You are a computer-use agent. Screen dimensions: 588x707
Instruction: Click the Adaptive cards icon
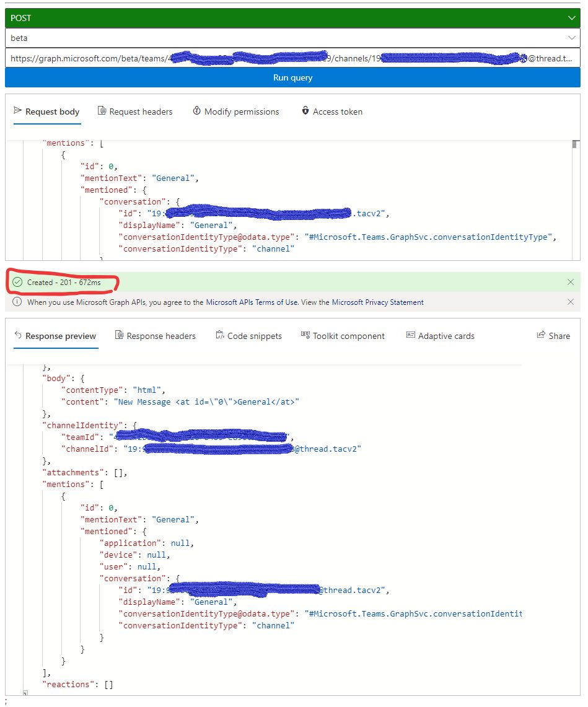410,335
